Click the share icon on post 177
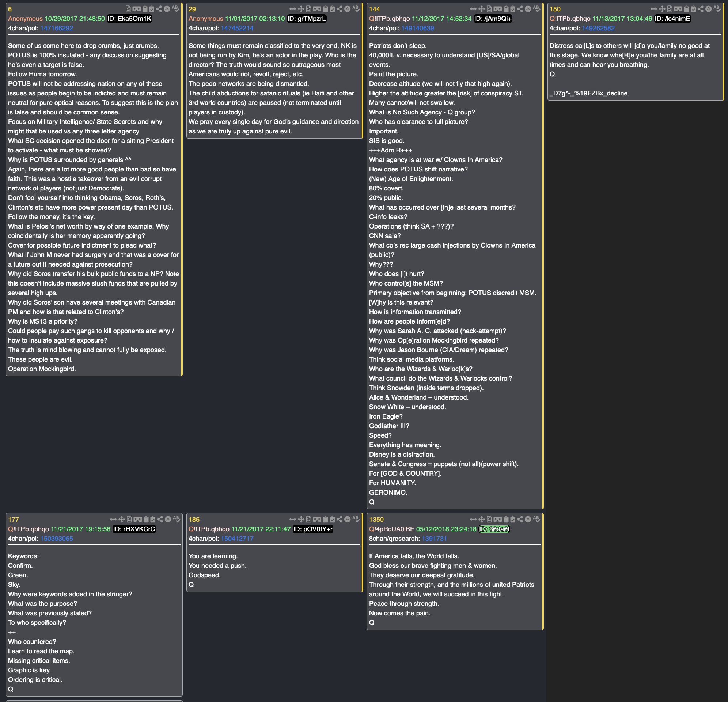728x702 pixels. [x=160, y=519]
